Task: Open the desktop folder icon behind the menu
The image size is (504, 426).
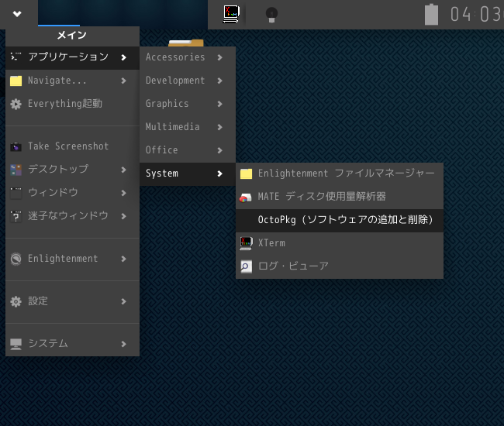Action: point(186,43)
